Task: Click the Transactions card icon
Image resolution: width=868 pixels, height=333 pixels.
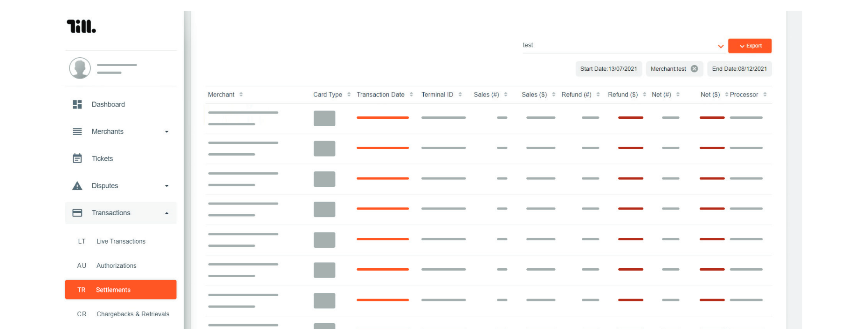Action: pos(77,213)
